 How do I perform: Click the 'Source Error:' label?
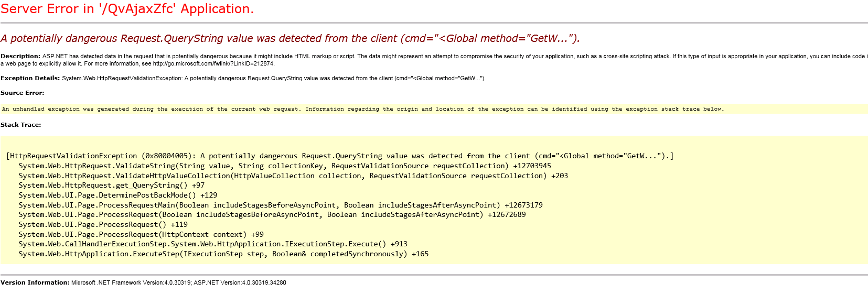[22, 93]
